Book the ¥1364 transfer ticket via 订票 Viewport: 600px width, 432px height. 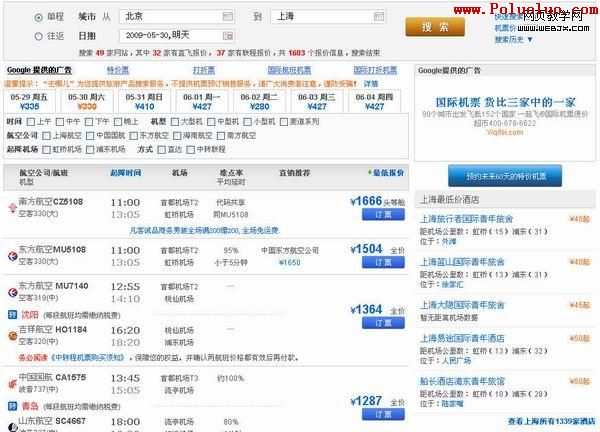383,323
